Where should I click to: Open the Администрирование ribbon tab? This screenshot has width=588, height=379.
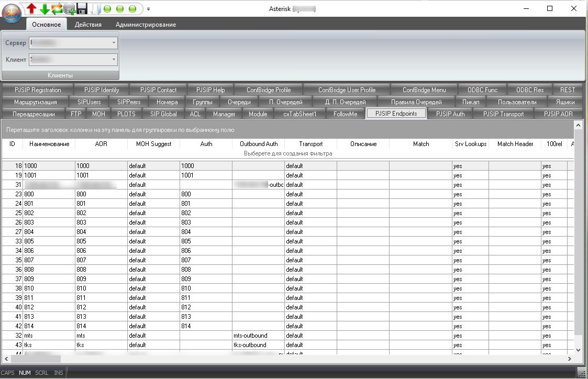(146, 25)
